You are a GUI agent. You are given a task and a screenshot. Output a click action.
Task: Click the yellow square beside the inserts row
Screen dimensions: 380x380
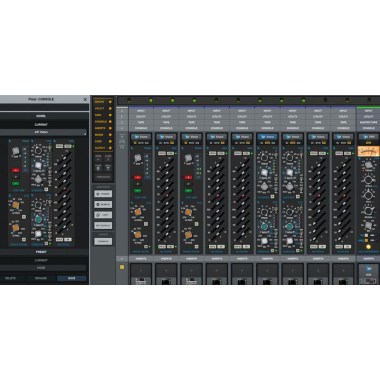tap(122, 267)
